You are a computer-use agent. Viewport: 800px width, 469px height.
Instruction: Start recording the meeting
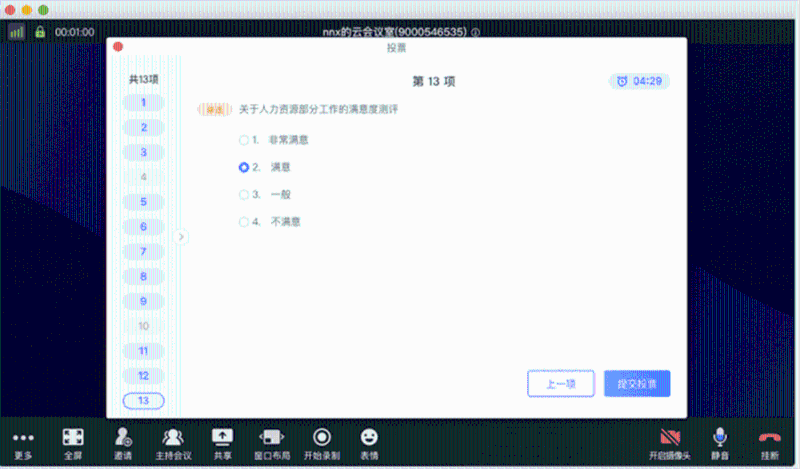(x=322, y=444)
